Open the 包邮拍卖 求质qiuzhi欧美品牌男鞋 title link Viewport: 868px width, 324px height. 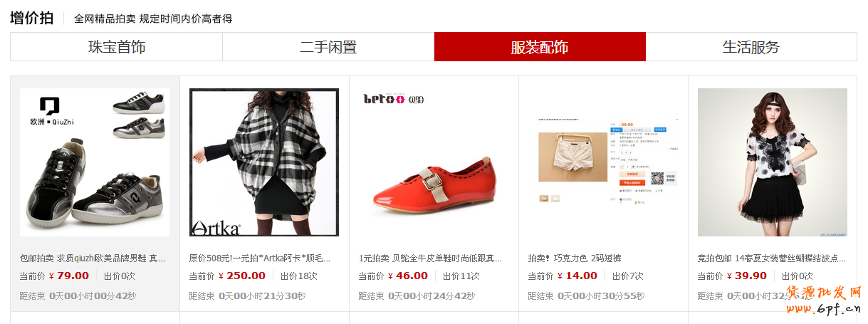[x=93, y=258]
